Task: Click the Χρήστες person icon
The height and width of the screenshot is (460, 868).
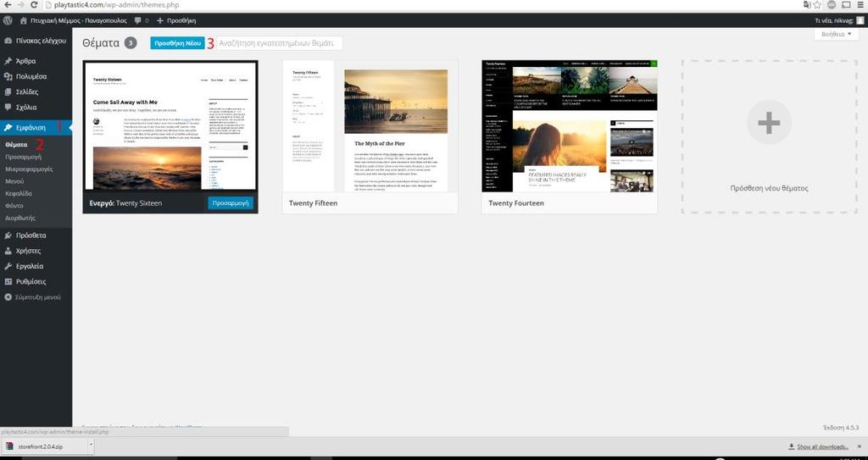Action: 8,251
